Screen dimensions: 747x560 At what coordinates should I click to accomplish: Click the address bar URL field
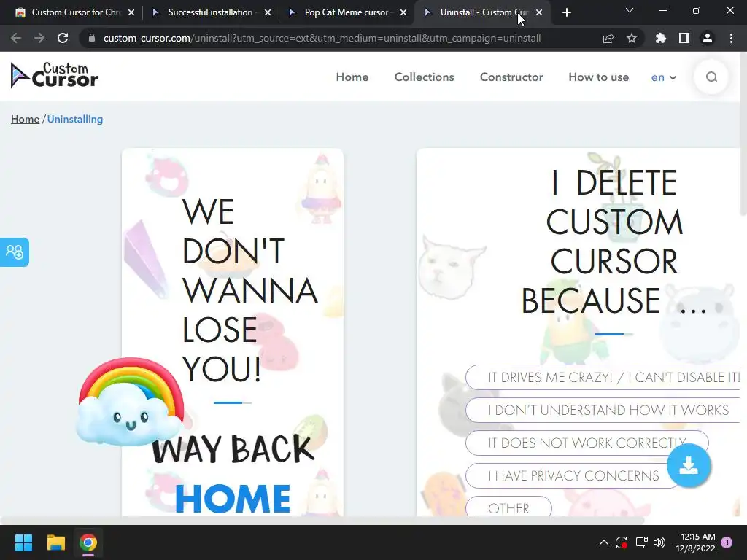[322, 38]
